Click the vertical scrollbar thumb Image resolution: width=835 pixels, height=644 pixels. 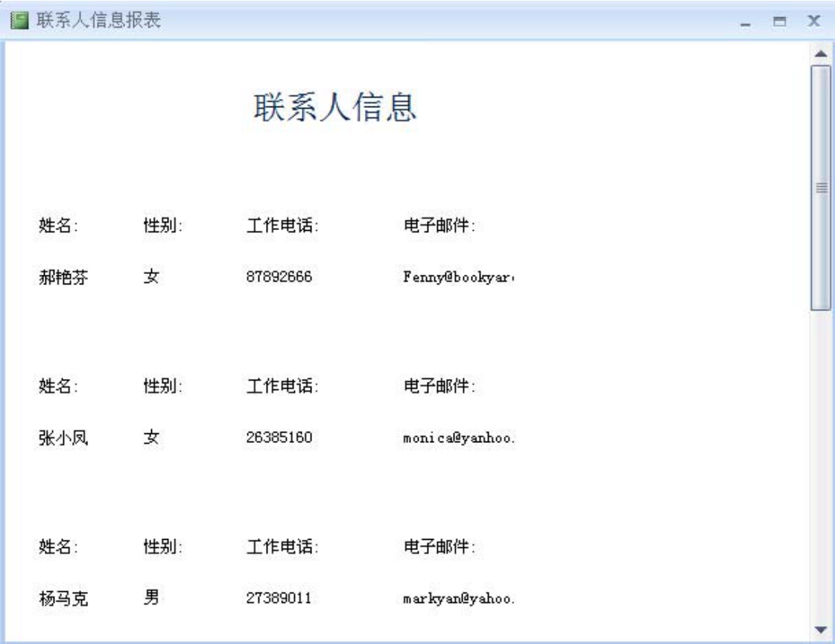(821, 186)
